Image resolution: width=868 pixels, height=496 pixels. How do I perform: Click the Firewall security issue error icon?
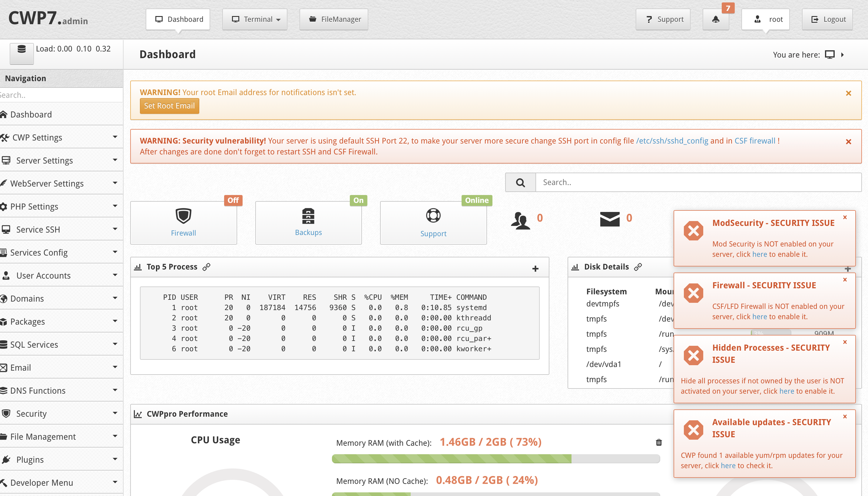click(x=693, y=293)
